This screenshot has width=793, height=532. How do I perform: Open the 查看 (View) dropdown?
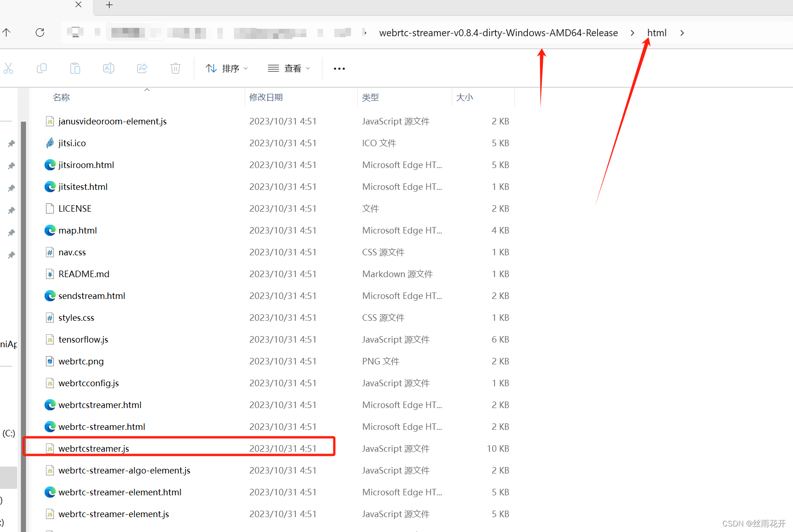(x=289, y=68)
